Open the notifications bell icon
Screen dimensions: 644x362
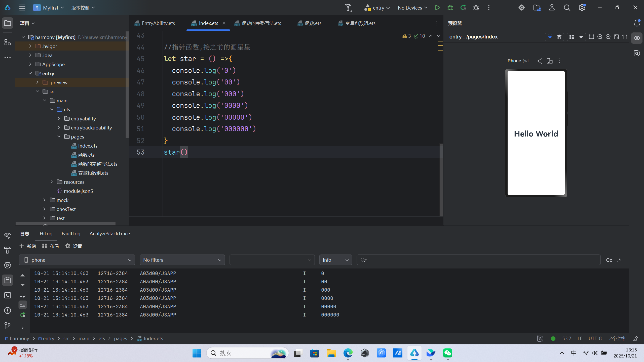point(637,23)
